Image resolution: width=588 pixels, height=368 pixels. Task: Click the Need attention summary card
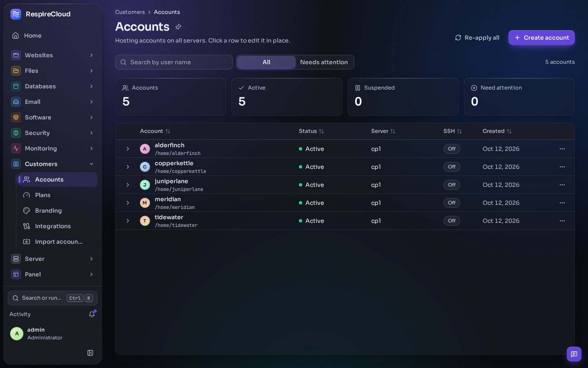pos(519,97)
